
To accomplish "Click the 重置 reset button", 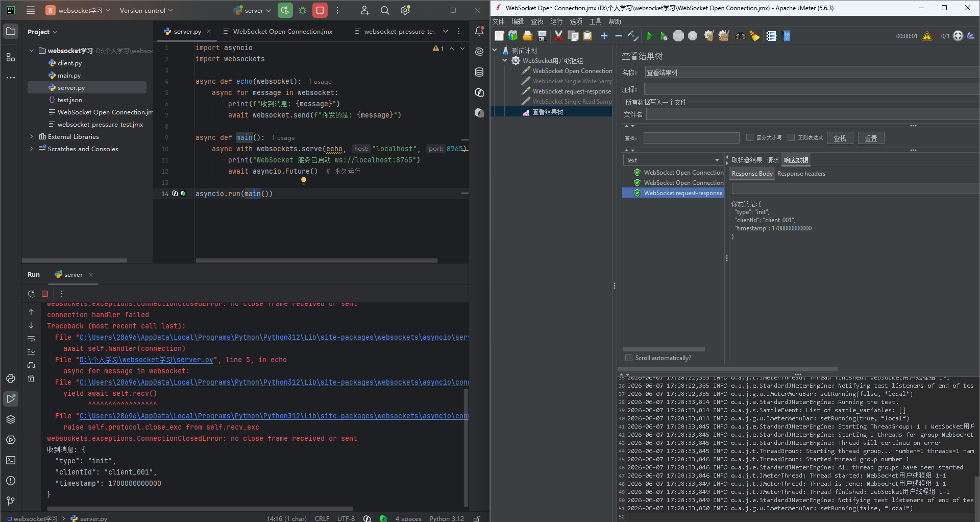I will coord(871,138).
